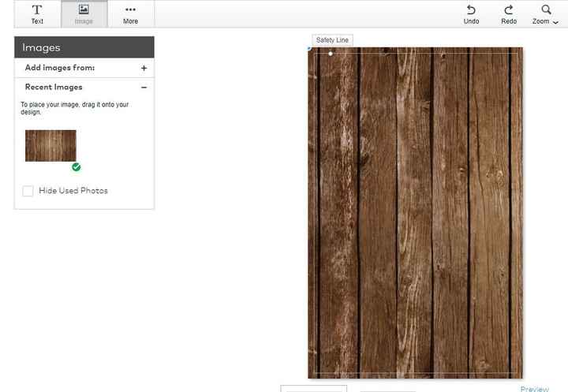This screenshot has height=392, width=568.
Task: Click the top-left resize handle of canvas image
Action: click(x=308, y=48)
